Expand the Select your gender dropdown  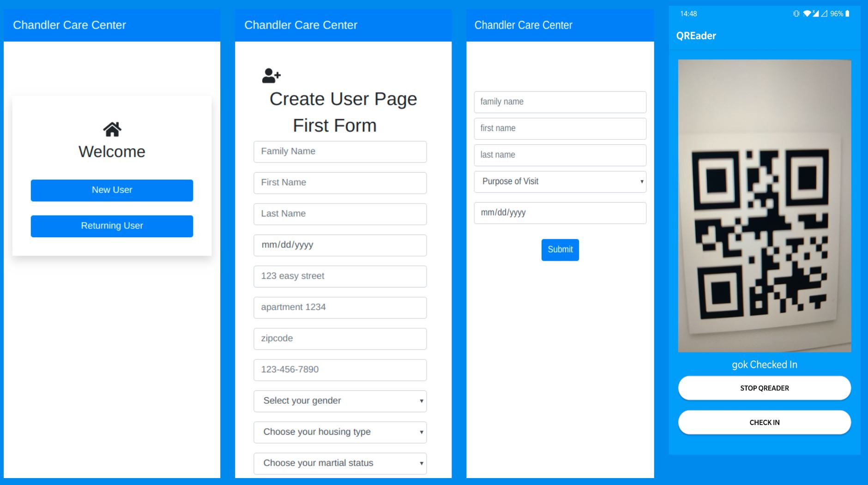340,401
